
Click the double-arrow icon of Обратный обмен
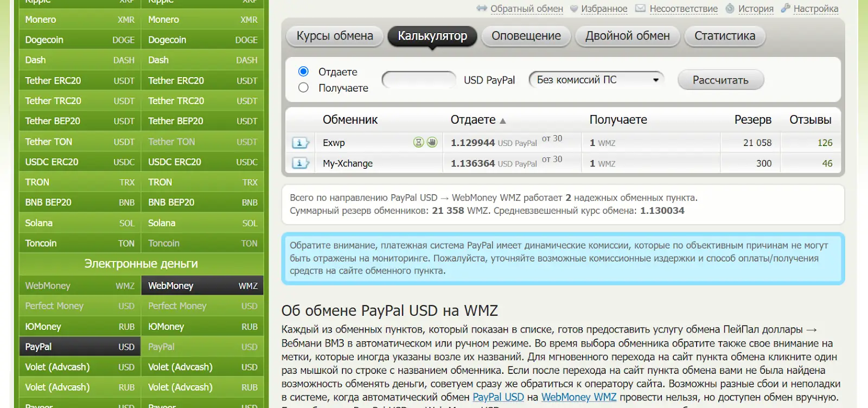[x=482, y=8]
